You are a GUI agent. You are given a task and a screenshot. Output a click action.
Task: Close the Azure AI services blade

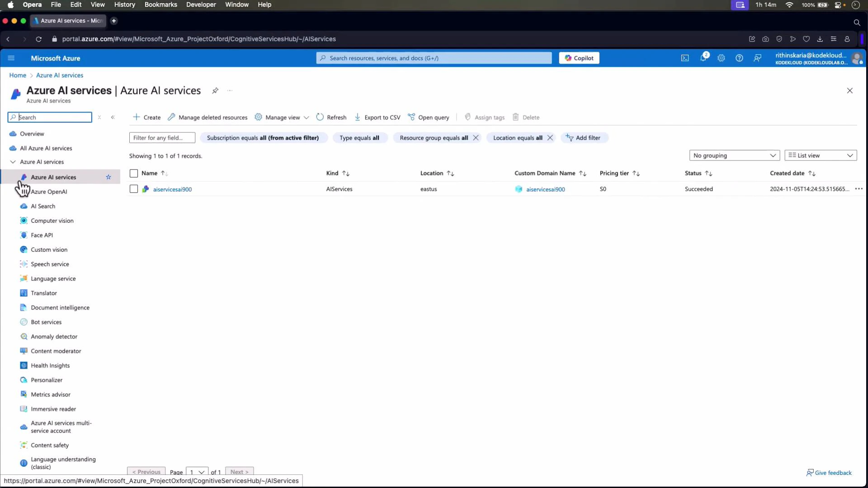pos(849,91)
